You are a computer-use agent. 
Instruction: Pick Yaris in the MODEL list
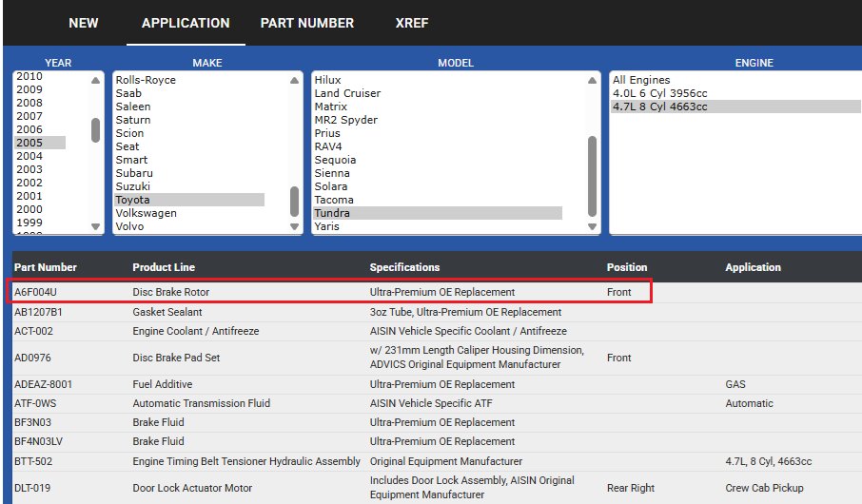326,226
